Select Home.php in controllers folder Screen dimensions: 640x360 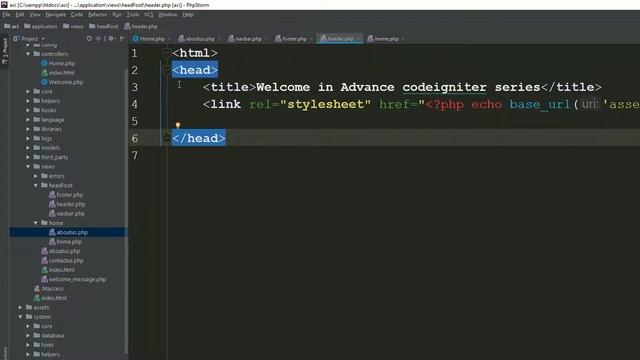58,63
